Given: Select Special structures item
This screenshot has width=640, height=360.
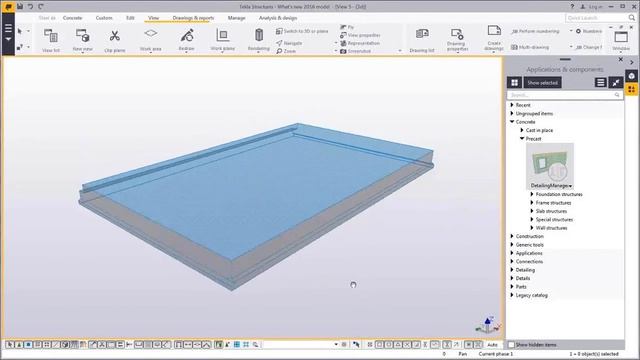Looking at the screenshot, I should 554,220.
